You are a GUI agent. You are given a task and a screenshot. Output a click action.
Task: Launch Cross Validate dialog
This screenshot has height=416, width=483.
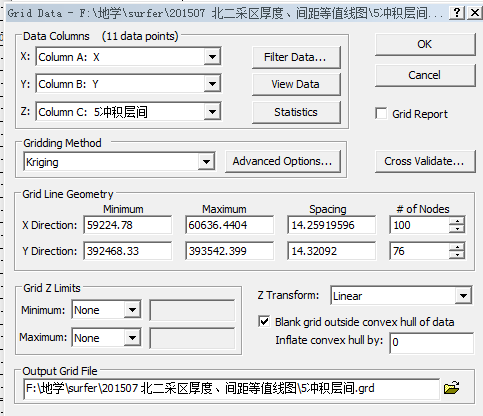425,161
